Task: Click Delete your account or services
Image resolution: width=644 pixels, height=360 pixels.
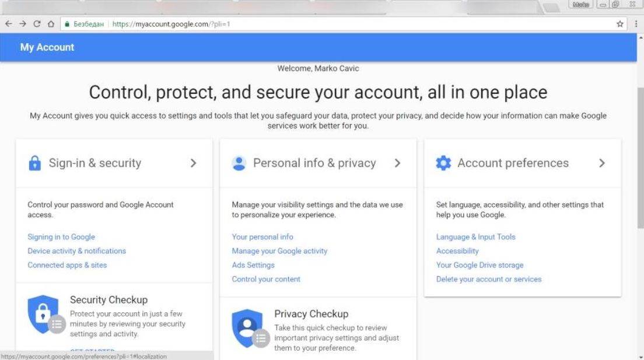Action: (x=489, y=279)
